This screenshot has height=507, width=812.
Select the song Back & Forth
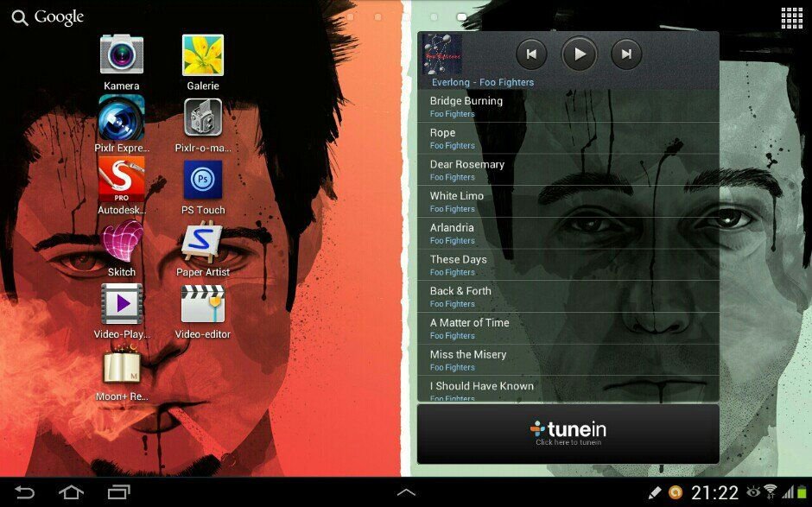point(568,296)
